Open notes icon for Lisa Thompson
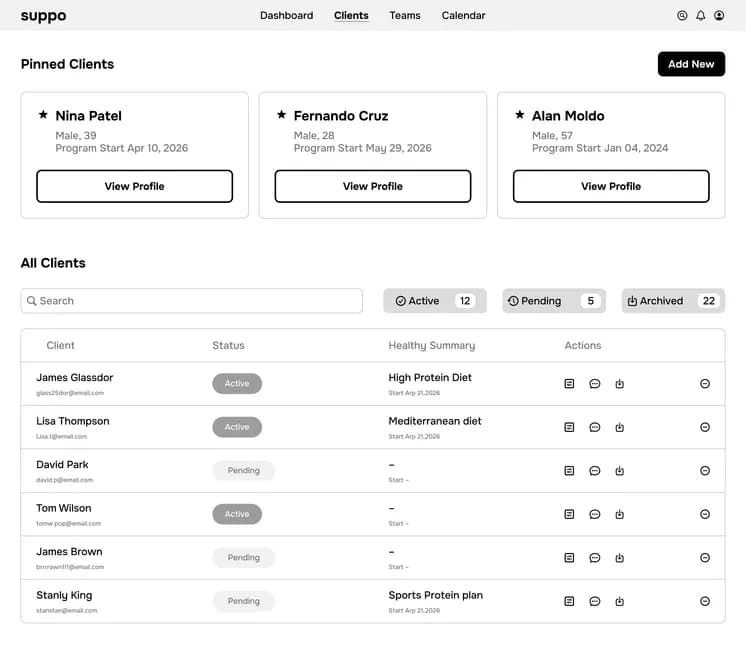 pos(569,427)
